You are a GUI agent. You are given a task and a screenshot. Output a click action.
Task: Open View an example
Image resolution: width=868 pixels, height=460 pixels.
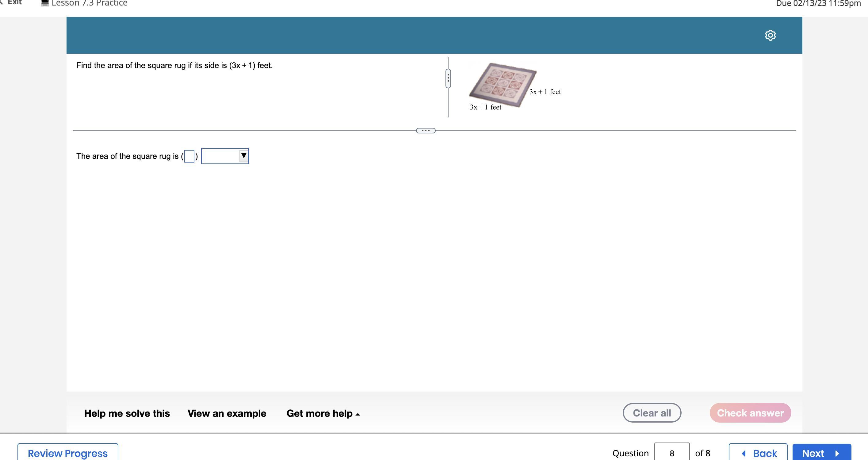(227, 413)
